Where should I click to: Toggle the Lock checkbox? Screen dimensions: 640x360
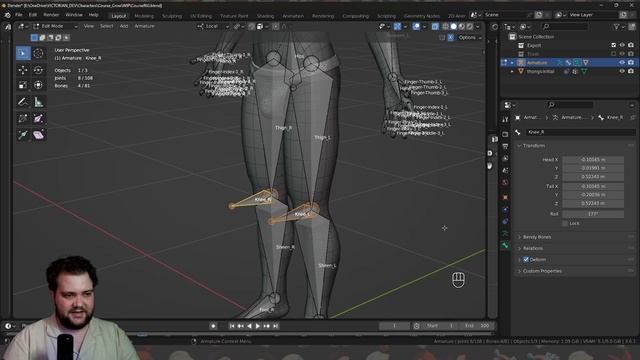565,223
